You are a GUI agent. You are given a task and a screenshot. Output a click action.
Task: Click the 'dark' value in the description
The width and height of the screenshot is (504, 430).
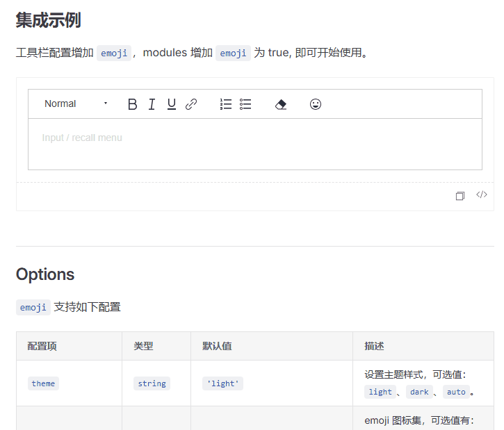click(x=419, y=392)
